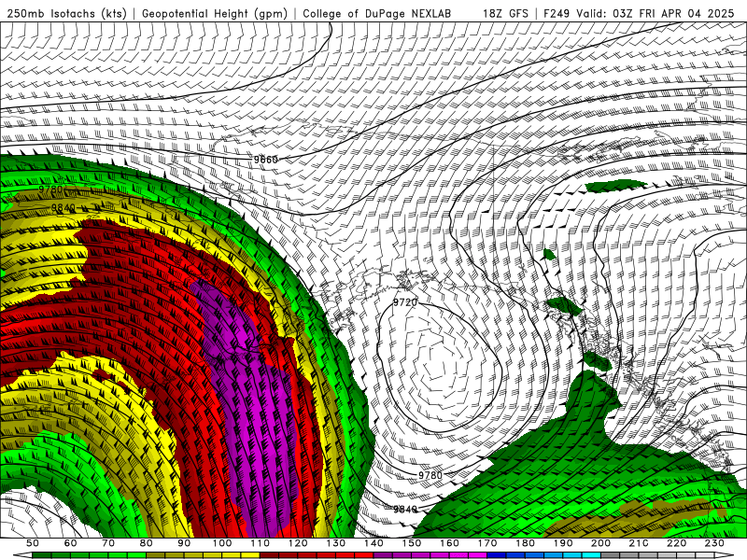The height and width of the screenshot is (560, 747).
Task: Click the "250mb Isotachs (kts)" title text
Action: 66,13
